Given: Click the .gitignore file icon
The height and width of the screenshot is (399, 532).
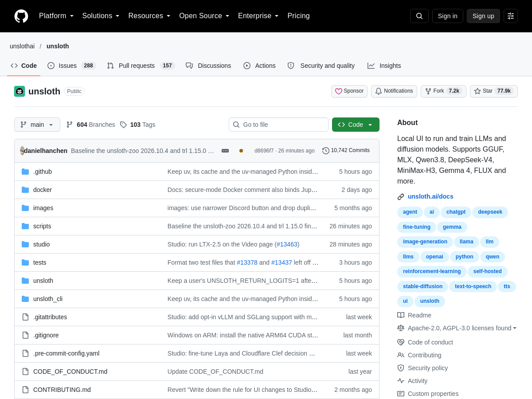Looking at the screenshot, I should [25, 335].
